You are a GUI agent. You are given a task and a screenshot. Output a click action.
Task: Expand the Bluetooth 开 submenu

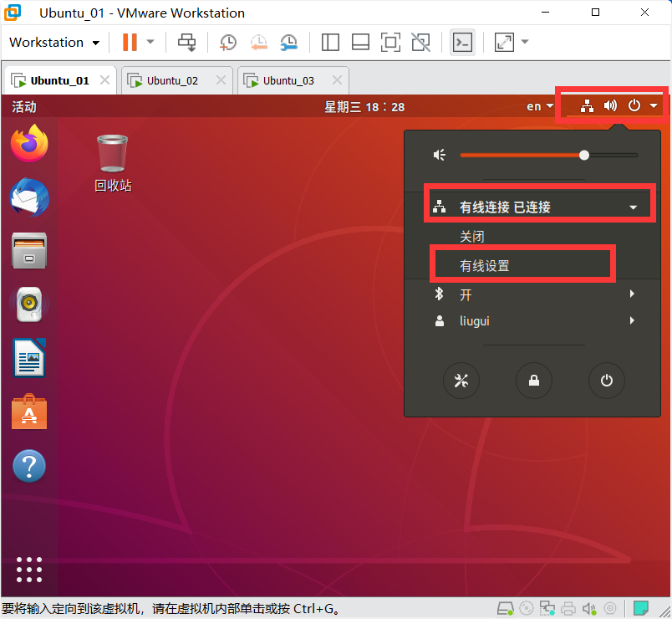pyautogui.click(x=533, y=294)
